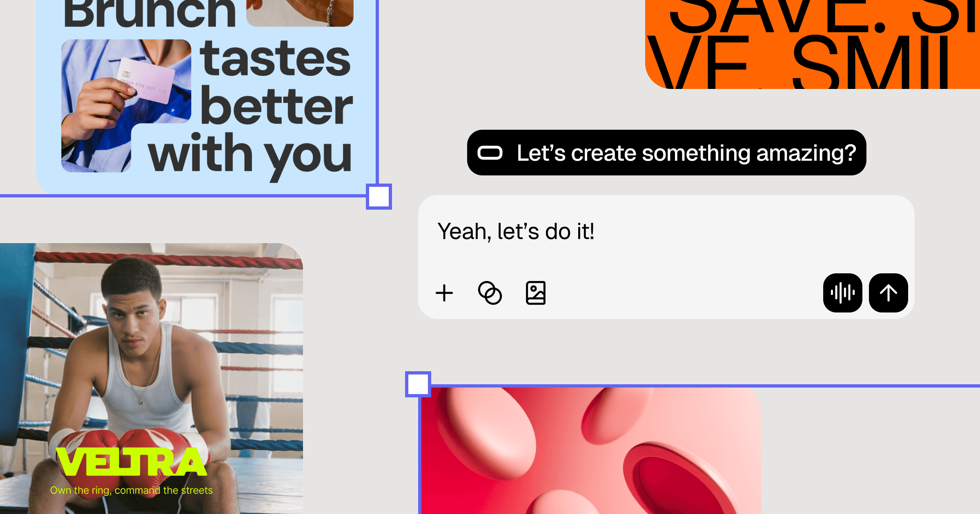Click the VELTRA neon logo text
980x514 pixels.
click(131, 462)
